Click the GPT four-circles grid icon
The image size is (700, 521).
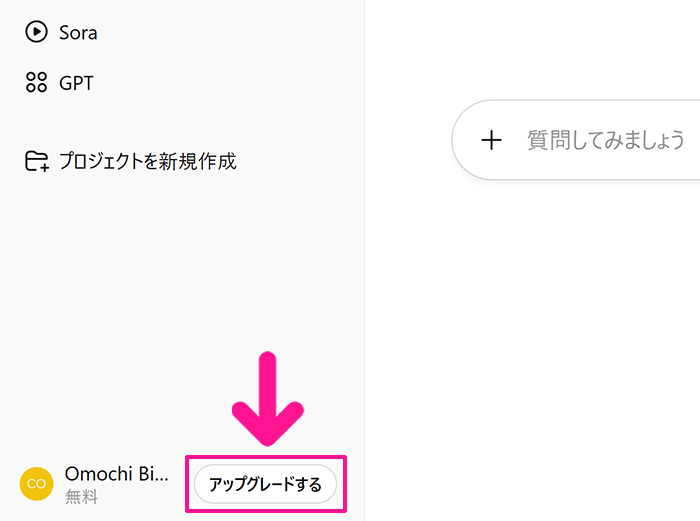36,83
